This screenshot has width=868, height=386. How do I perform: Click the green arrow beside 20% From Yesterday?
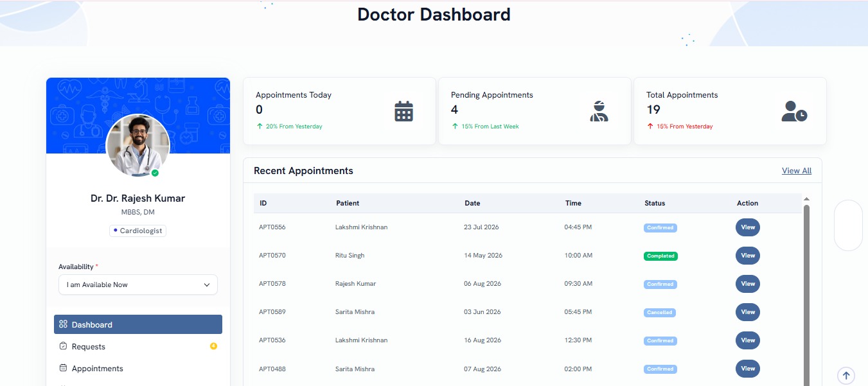pos(260,127)
